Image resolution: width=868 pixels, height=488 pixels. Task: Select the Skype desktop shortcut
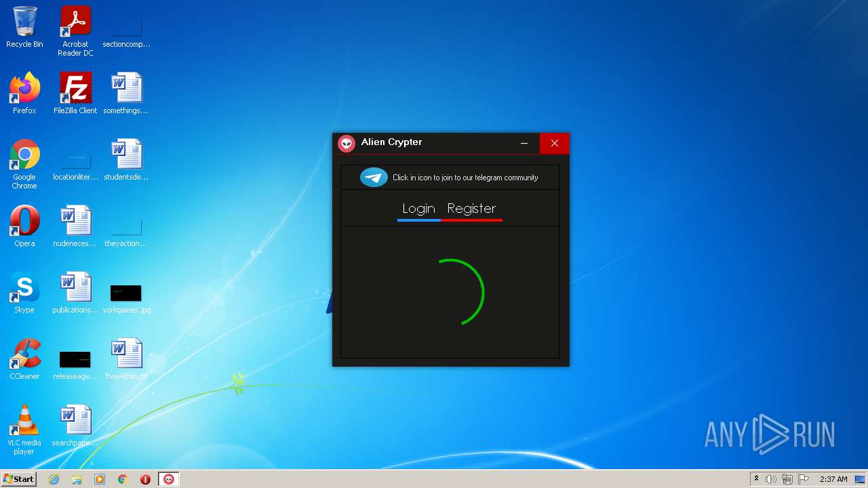[24, 293]
